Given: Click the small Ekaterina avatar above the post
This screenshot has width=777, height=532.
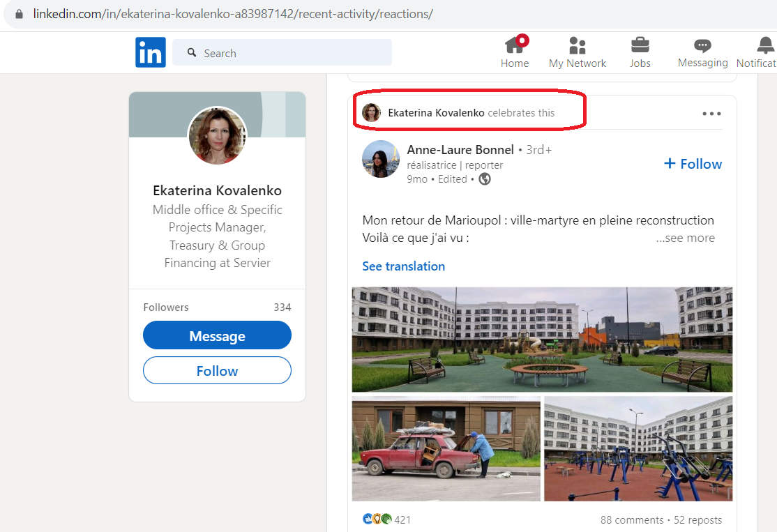Looking at the screenshot, I should 371,113.
